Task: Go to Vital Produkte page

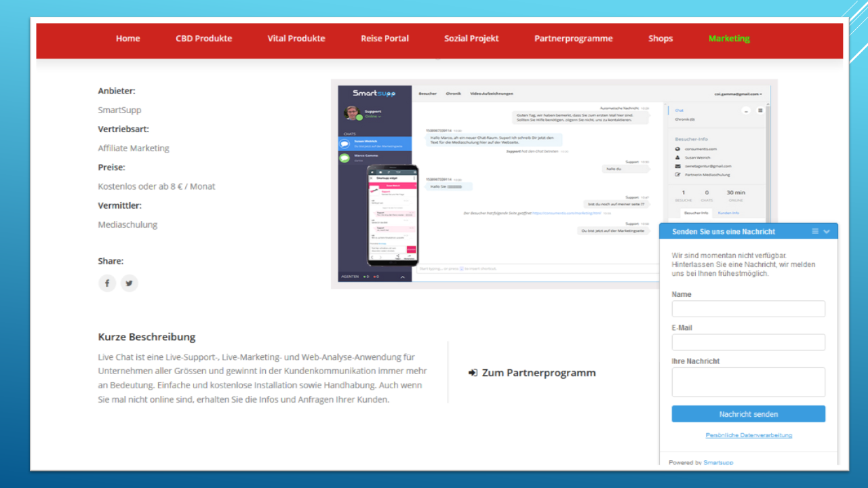Action: click(296, 39)
